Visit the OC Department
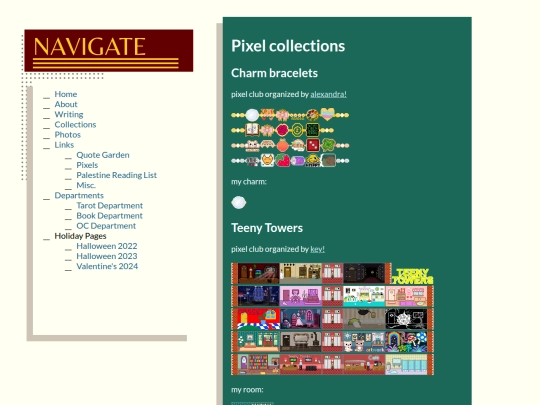This screenshot has width=540, height=405. (x=106, y=226)
